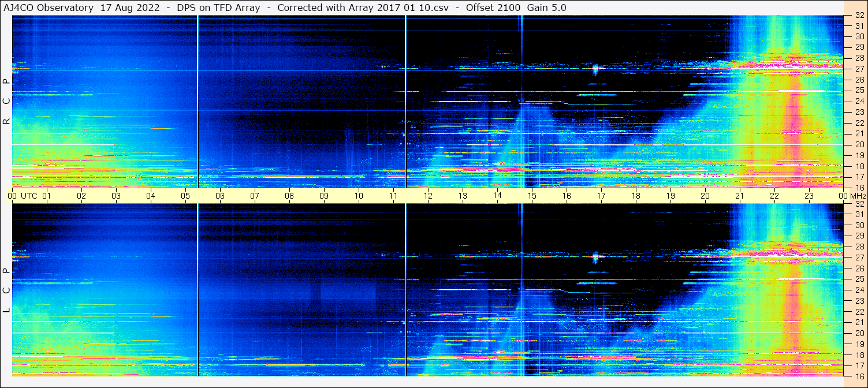
Task: Click the 10 hour marker on time axis
Action: pyautogui.click(x=359, y=196)
